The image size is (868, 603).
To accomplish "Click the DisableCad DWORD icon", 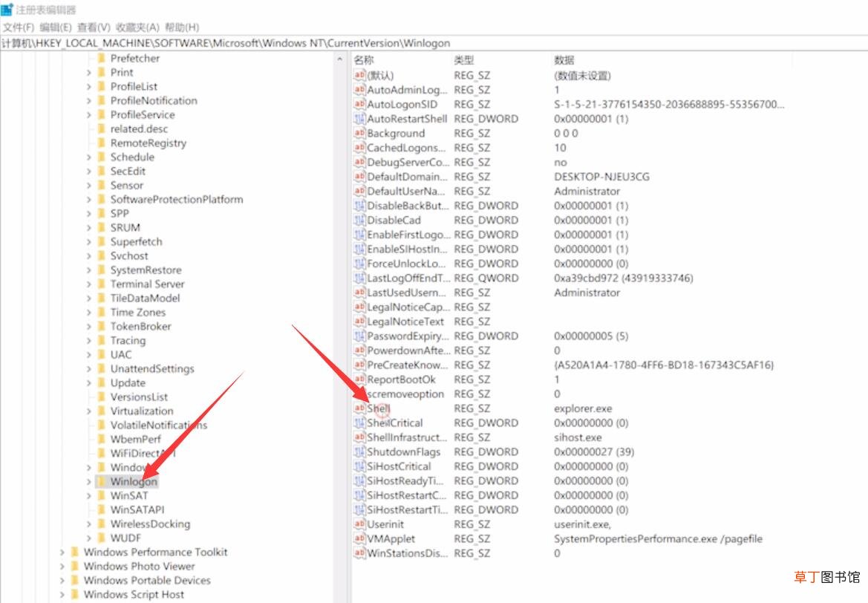I will point(359,220).
